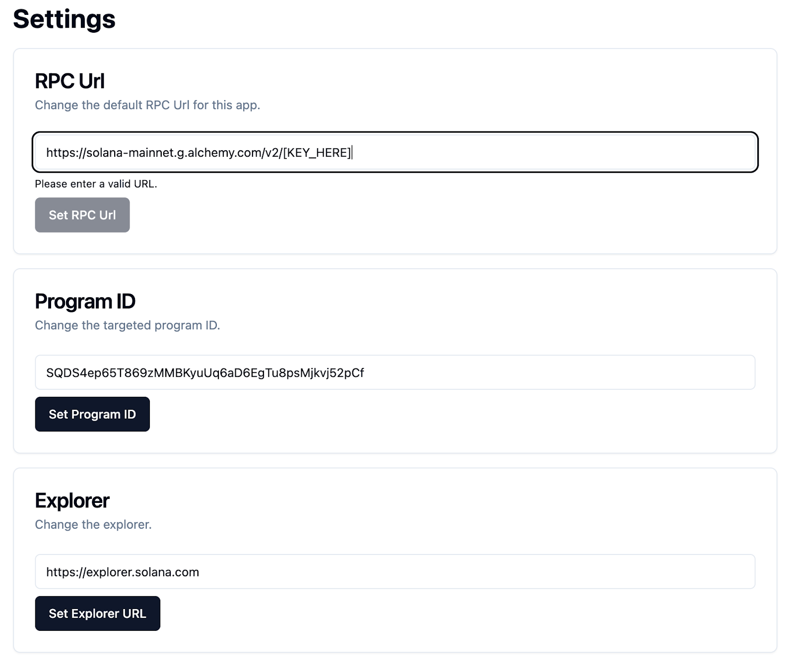Click the 'Please enter a valid URL' message

tap(96, 184)
